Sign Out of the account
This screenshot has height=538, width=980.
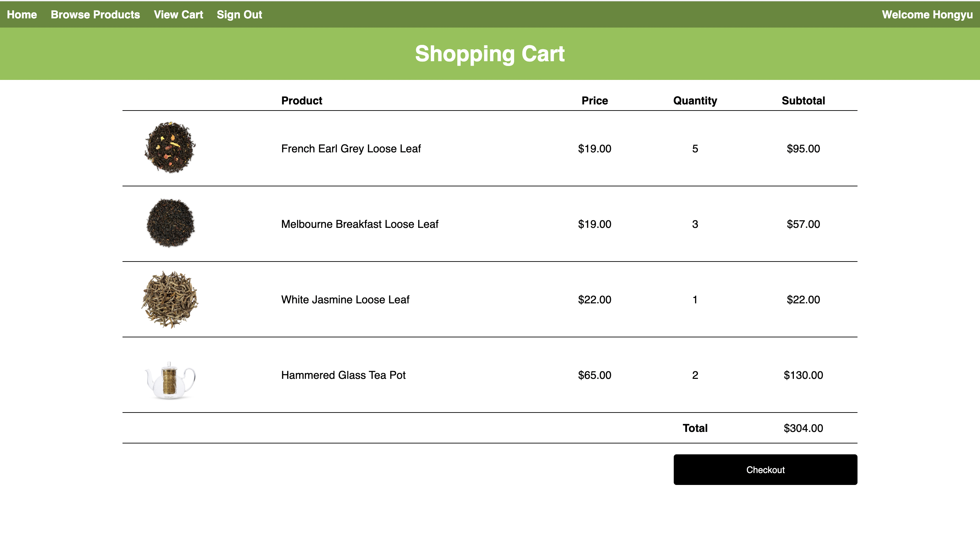(x=239, y=14)
